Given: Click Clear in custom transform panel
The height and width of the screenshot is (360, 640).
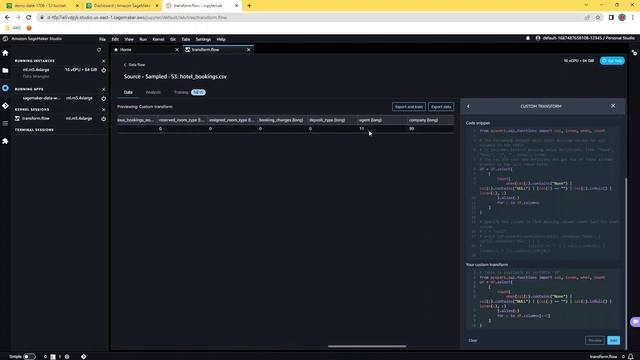Looking at the screenshot, I should click(x=473, y=340).
